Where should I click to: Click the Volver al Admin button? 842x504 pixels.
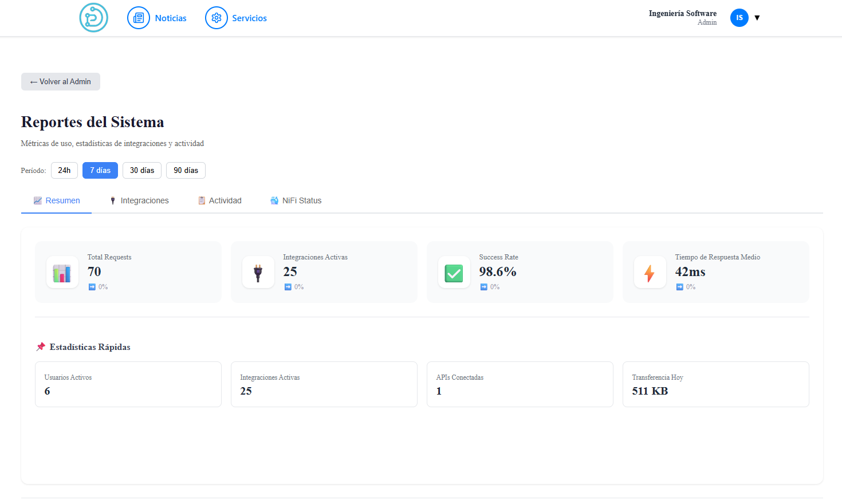pyautogui.click(x=61, y=81)
